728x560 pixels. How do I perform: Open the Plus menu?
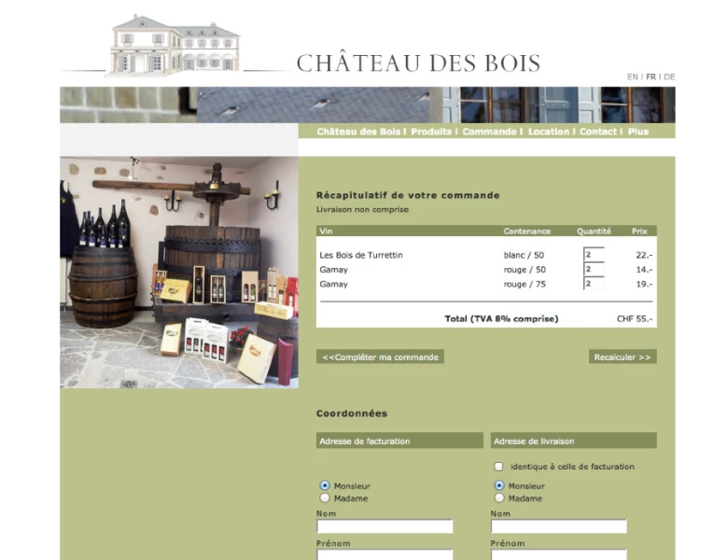[637, 132]
